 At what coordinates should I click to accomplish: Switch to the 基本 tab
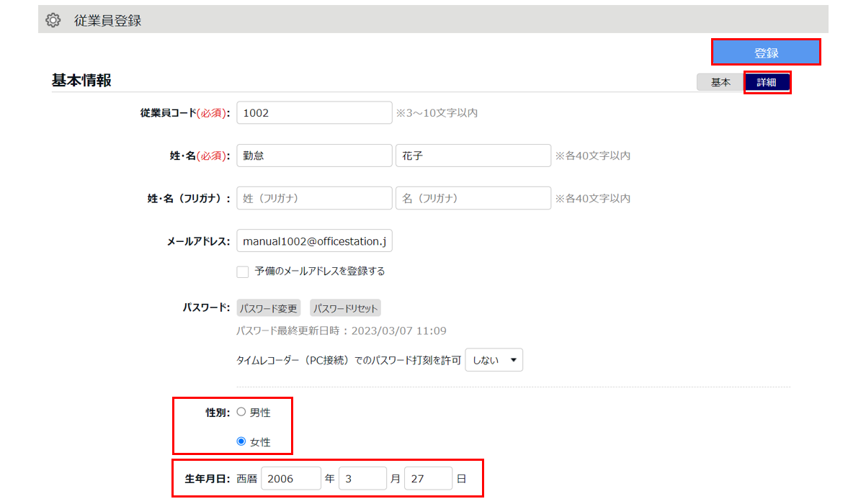[x=720, y=82]
